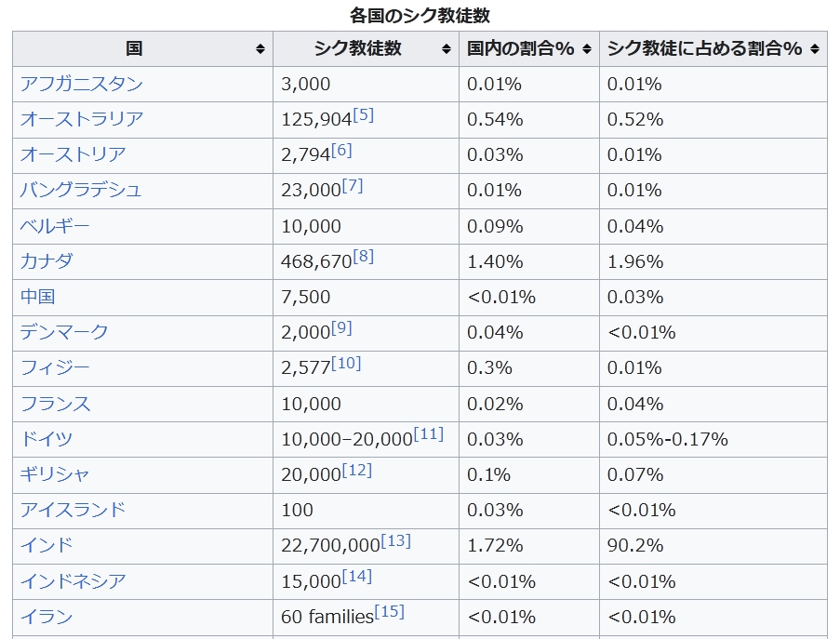Jump to footnote [8] beside 468,670

click(x=364, y=257)
